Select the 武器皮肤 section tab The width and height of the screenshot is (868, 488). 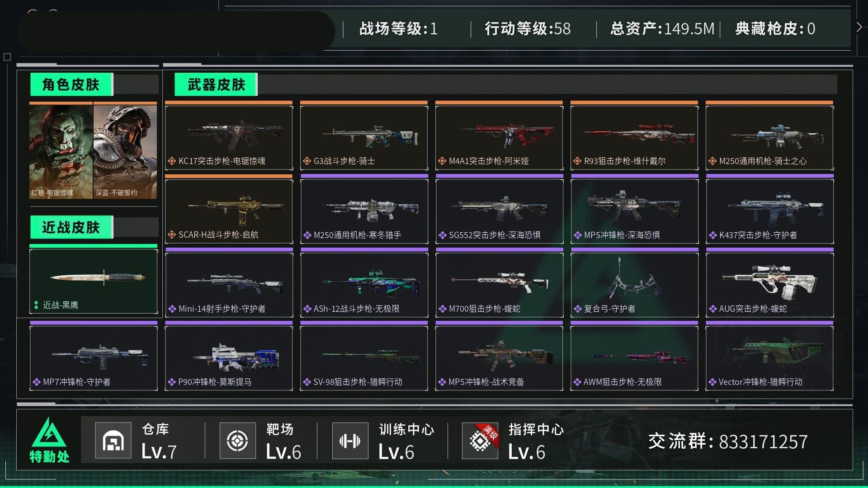216,84
